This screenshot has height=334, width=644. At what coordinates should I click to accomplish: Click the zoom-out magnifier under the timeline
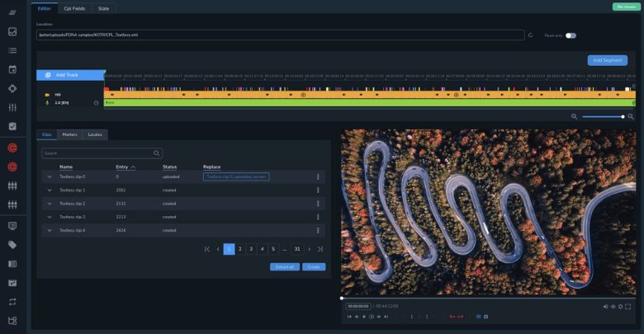(574, 117)
